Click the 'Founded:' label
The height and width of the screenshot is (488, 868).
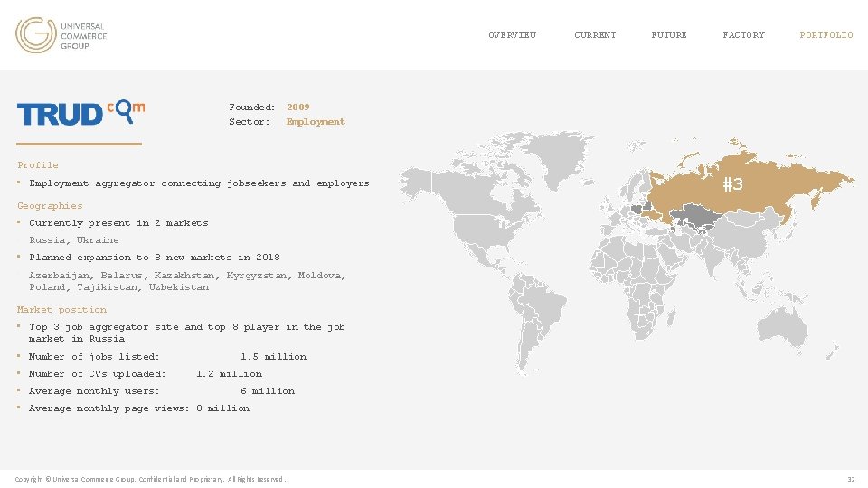(x=252, y=108)
